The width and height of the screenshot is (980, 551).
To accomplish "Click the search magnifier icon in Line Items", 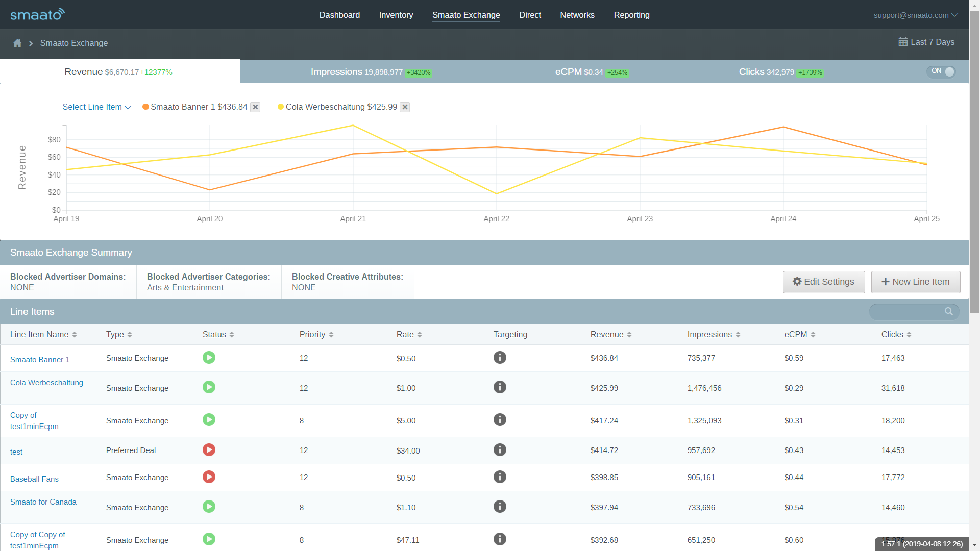I will (x=948, y=311).
